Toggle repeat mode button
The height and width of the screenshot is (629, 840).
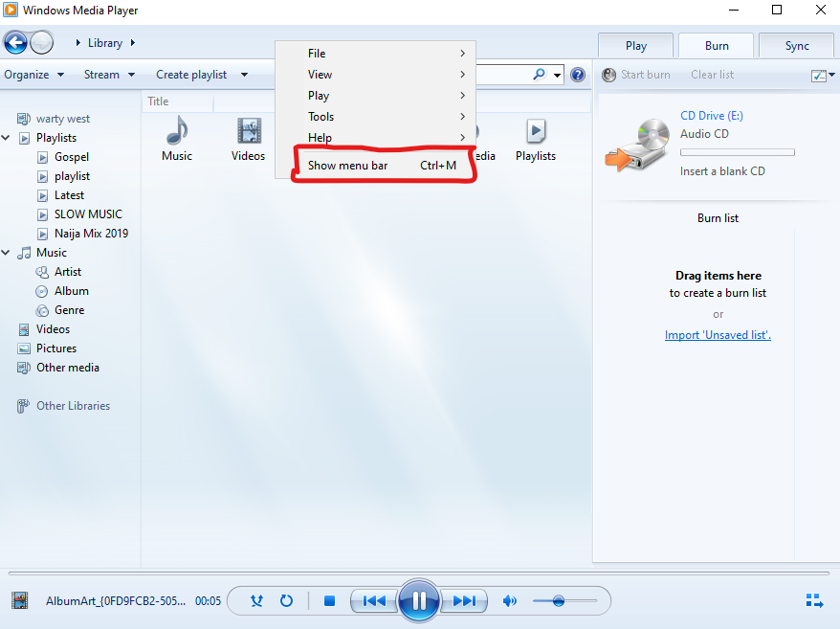pos(287,600)
